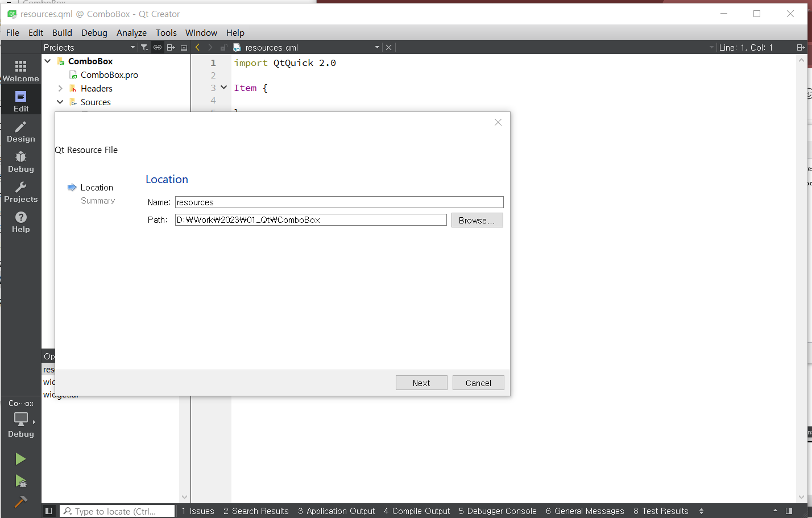Open the Debug menu in menu bar
This screenshot has height=518, width=812.
pos(94,32)
